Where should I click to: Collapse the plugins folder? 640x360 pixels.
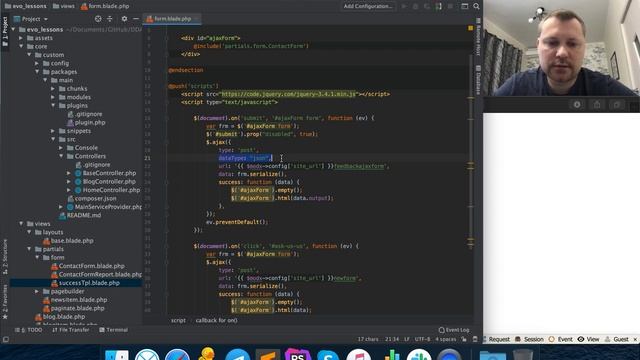tap(53, 105)
